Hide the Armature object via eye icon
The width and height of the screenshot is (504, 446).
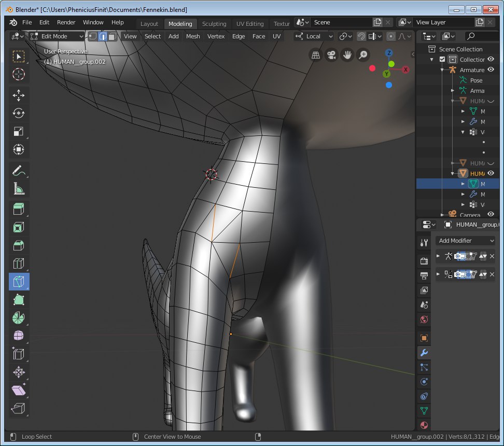[x=491, y=70]
